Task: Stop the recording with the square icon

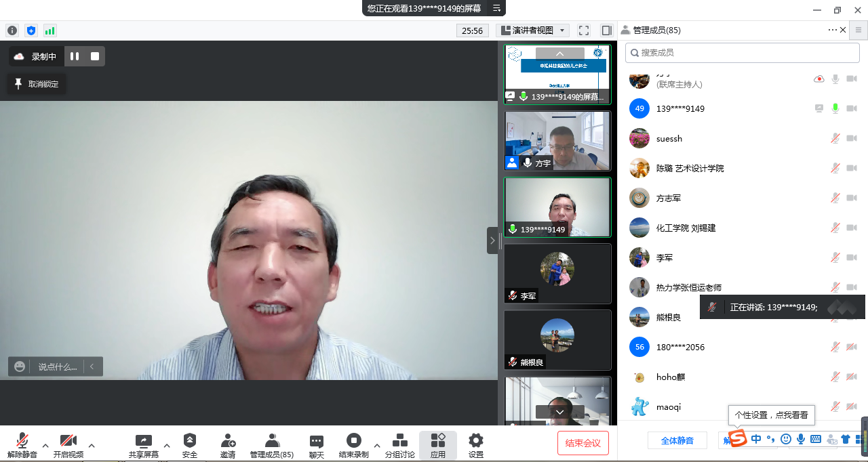Action: coord(95,56)
